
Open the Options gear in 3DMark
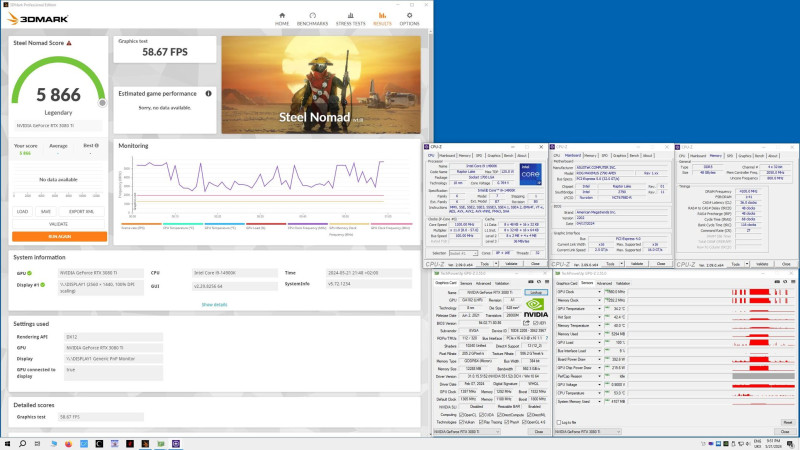tap(409, 19)
